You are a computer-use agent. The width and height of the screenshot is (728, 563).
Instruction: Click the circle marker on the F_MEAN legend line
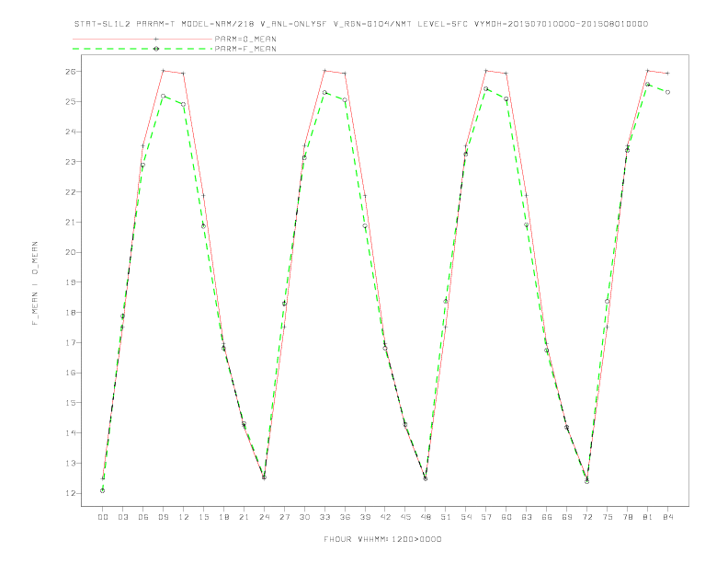click(x=156, y=49)
